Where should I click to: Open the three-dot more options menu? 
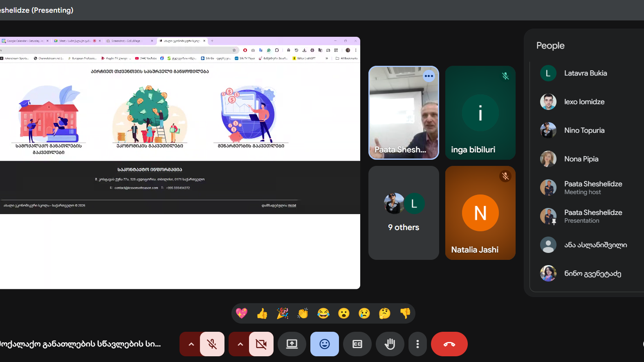click(x=417, y=344)
